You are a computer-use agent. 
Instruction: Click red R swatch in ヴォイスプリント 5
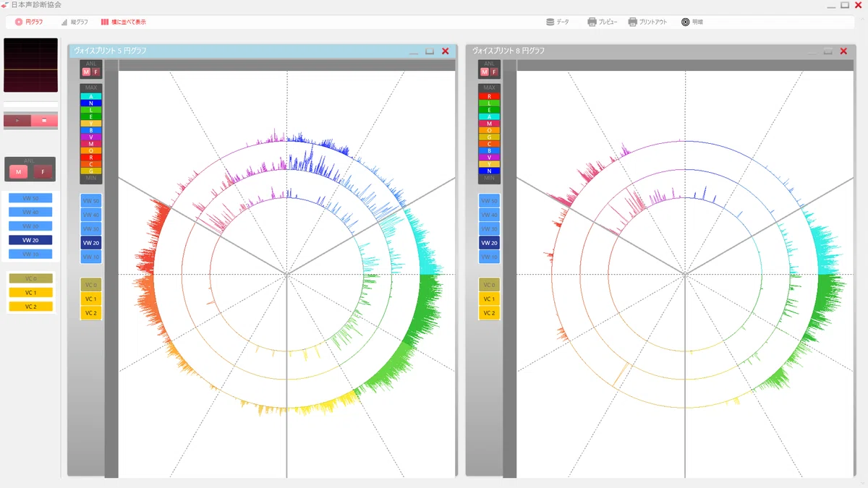91,157
